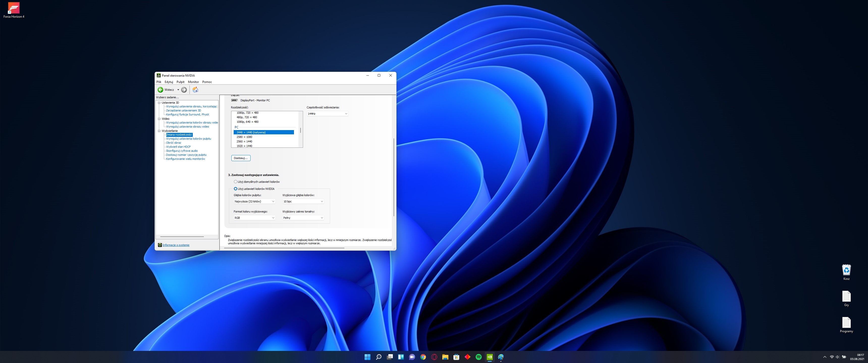
Task: Click the resolution list scrollbar thumb
Action: click(300, 130)
